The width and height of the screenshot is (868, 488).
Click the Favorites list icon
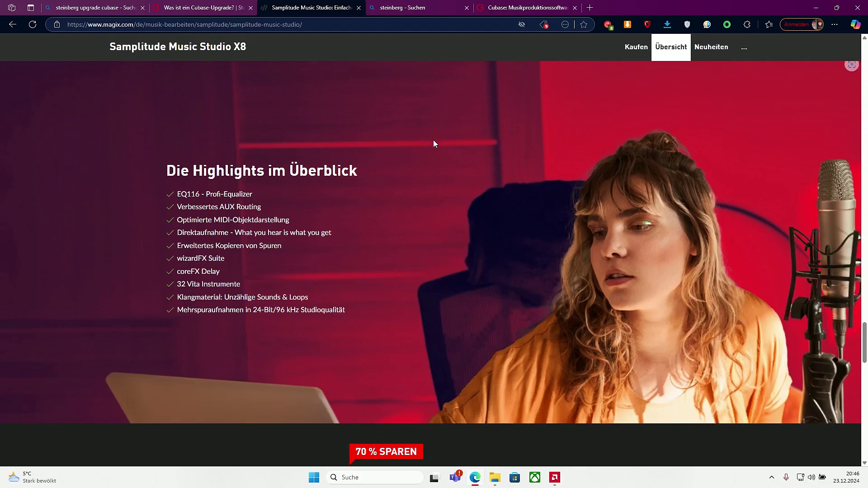pos(769,24)
